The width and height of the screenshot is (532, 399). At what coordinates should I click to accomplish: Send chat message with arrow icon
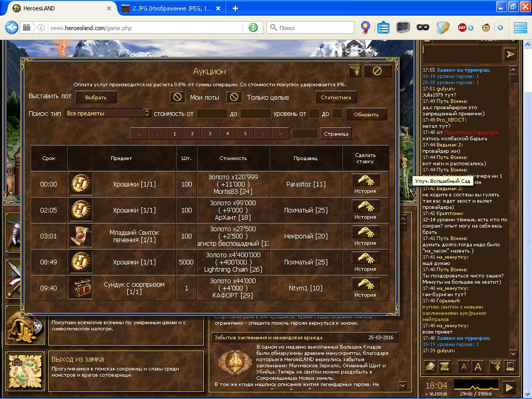click(510, 54)
